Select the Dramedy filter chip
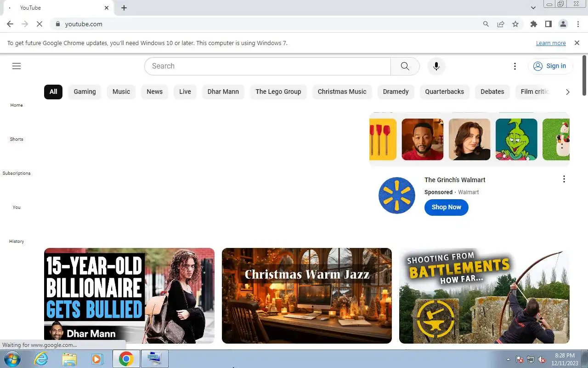Image resolution: width=588 pixels, height=368 pixels. 396,92
